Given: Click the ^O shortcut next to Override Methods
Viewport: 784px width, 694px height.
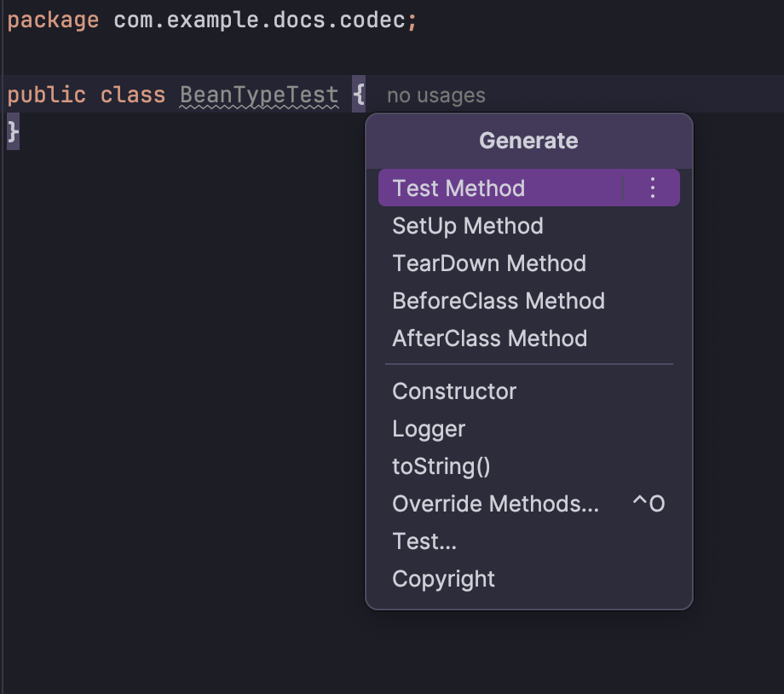Looking at the screenshot, I should (650, 503).
